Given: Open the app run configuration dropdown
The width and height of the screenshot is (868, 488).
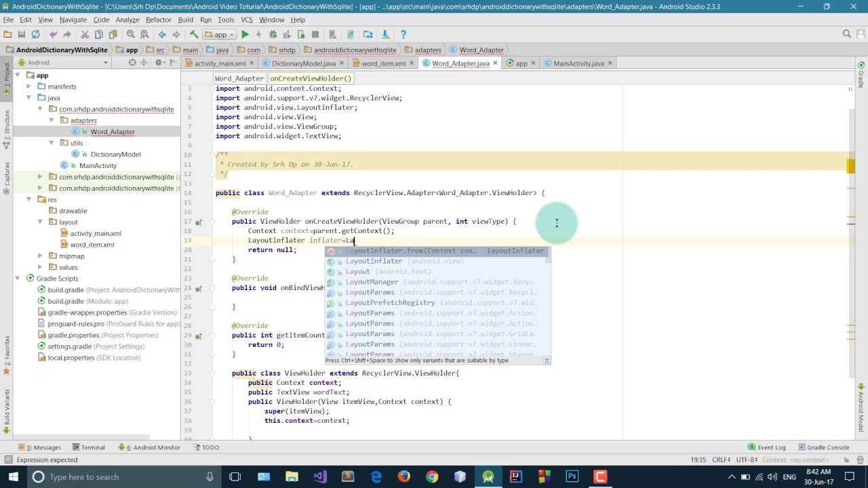Looking at the screenshot, I should pyautogui.click(x=220, y=35).
